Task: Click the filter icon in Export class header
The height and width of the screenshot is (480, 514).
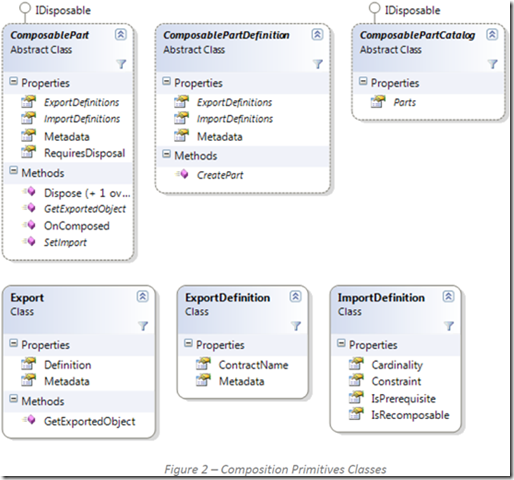Action: pyautogui.click(x=143, y=326)
